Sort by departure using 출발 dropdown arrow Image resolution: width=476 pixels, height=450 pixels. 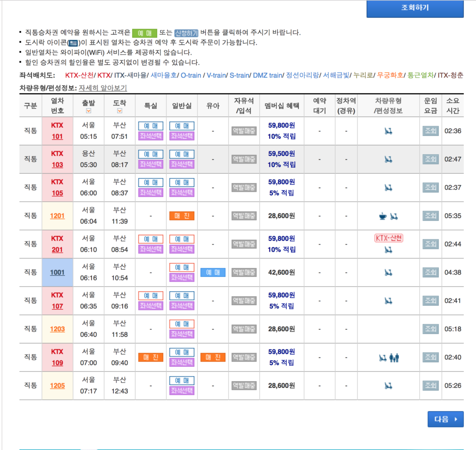pyautogui.click(x=89, y=111)
